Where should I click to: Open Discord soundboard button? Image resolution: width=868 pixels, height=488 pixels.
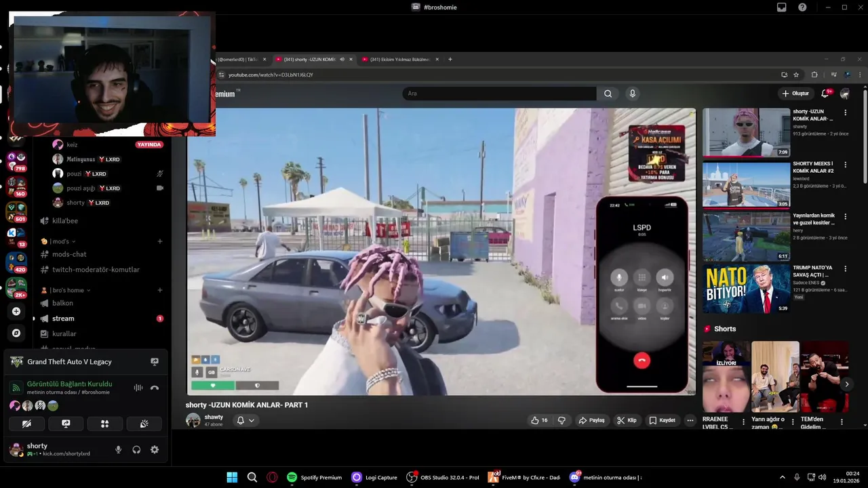coord(144,424)
